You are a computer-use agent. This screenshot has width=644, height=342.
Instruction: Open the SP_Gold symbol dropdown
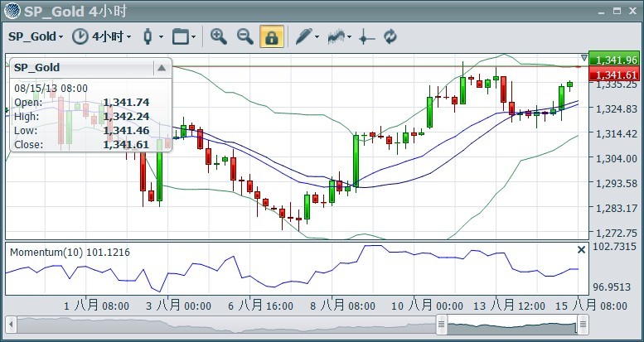[x=36, y=36]
